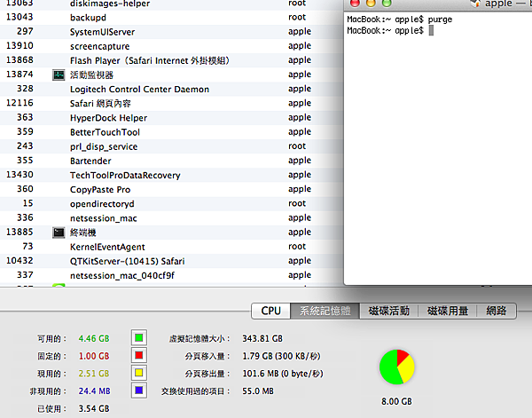This screenshot has width=532, height=418.
Task: Select the HyperDock Helper process
Action: point(171,118)
